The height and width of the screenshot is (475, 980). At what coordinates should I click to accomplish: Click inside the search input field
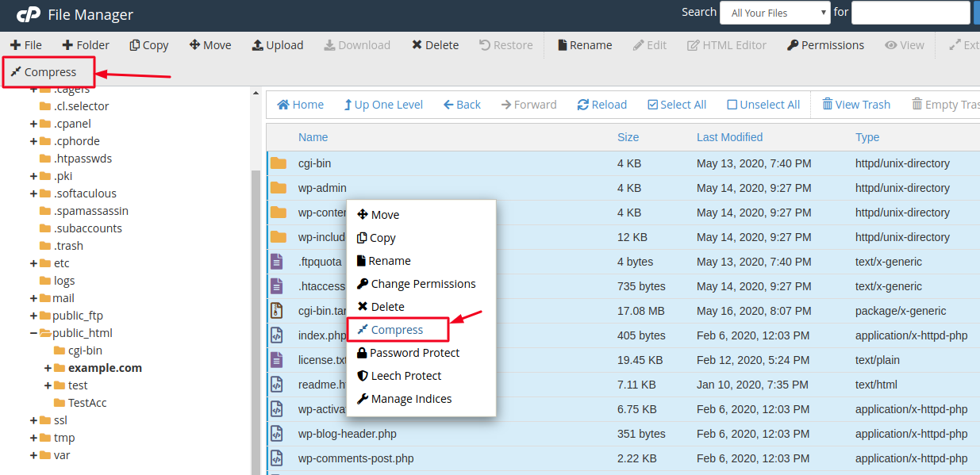click(x=909, y=13)
